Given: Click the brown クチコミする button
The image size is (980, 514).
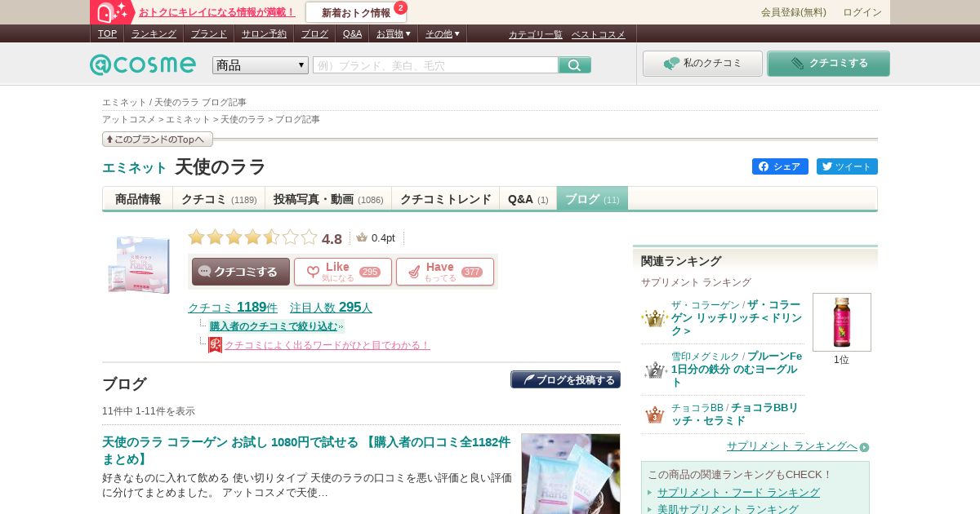Looking at the screenshot, I should tap(241, 272).
